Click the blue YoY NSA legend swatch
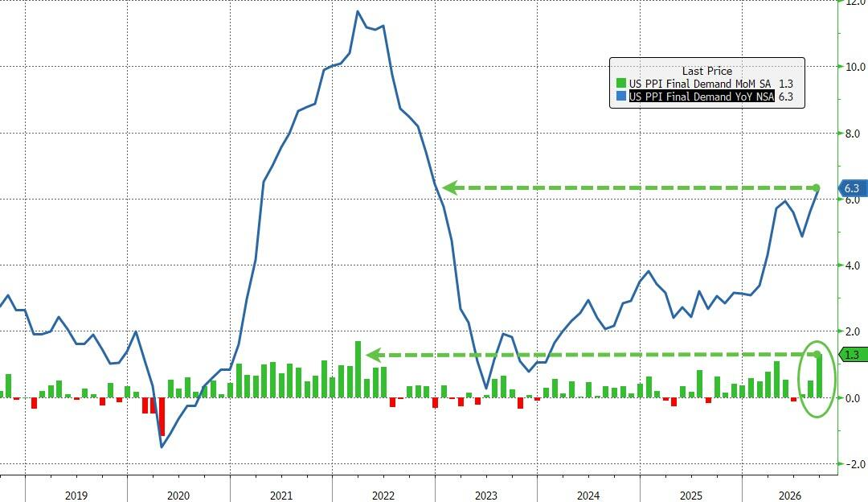Screen dimensions: 868x502 click(621, 97)
